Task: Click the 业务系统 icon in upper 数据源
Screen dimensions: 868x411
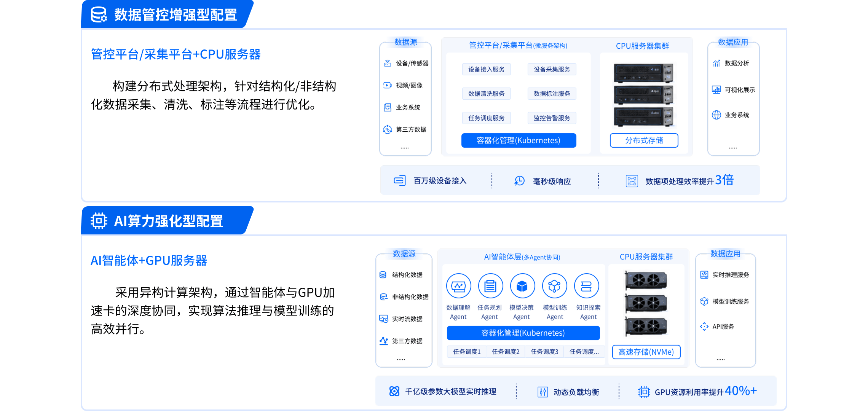Action: (x=388, y=107)
